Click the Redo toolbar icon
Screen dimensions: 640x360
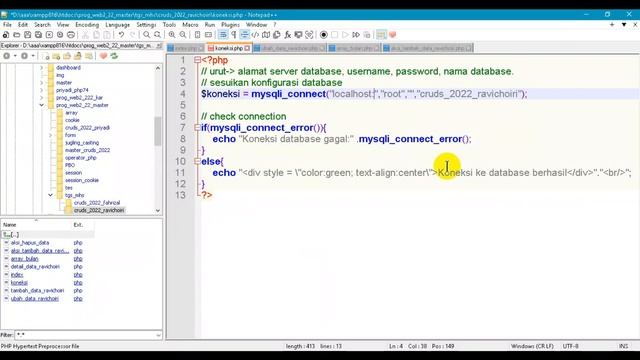click(132, 35)
